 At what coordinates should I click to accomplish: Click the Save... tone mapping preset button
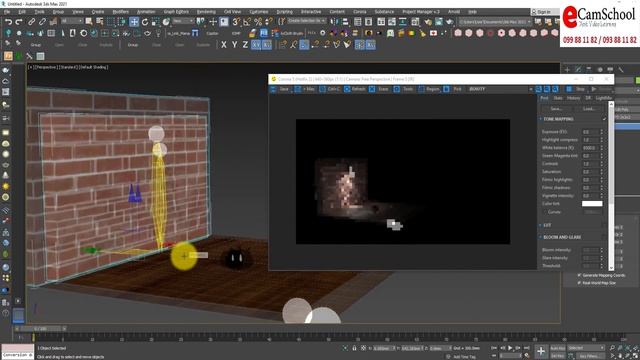[556, 109]
